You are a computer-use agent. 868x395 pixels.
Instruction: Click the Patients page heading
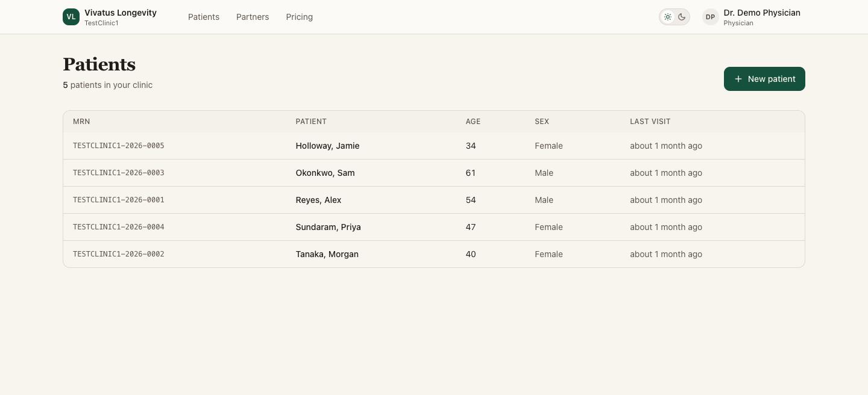coord(99,64)
